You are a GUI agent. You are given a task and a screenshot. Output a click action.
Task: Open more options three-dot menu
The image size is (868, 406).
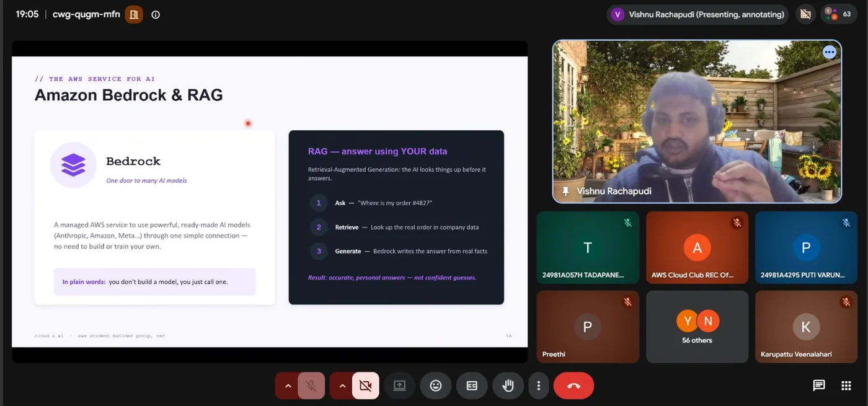539,386
